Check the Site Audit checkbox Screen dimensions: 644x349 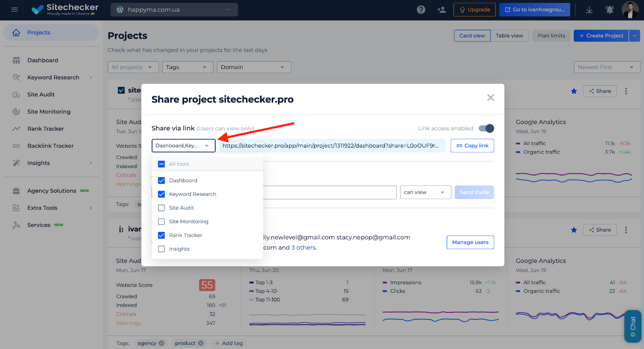[161, 208]
